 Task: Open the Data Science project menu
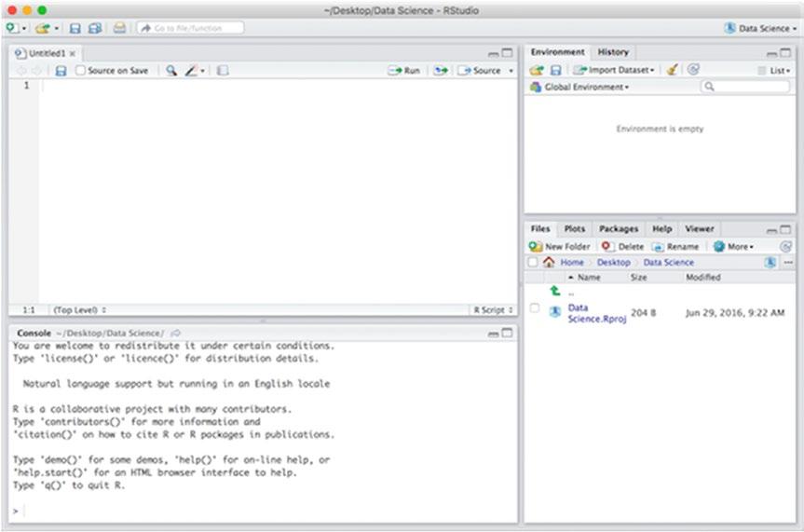click(761, 28)
